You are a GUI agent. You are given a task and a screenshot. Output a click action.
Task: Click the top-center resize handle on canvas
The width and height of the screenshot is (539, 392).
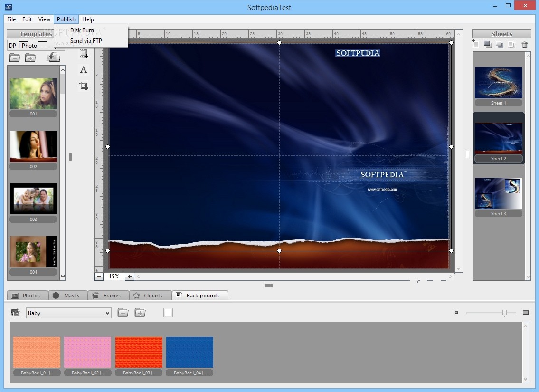(279, 43)
